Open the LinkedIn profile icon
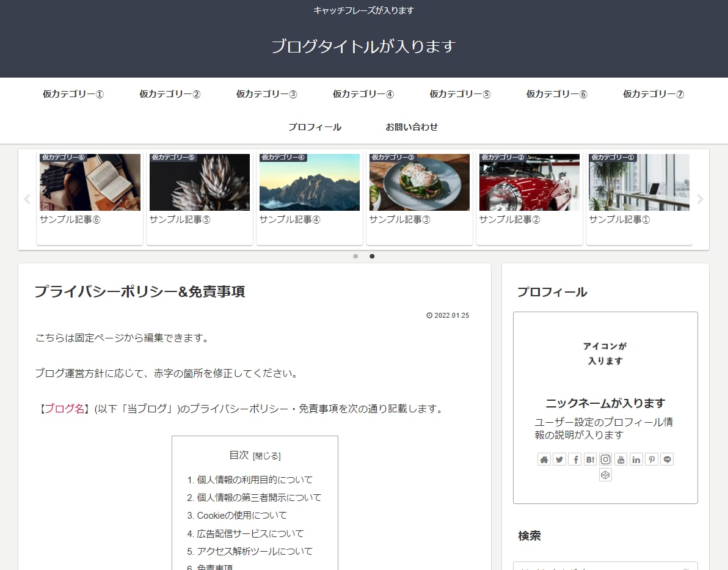Screen dimensions: 728x570 coord(636,459)
